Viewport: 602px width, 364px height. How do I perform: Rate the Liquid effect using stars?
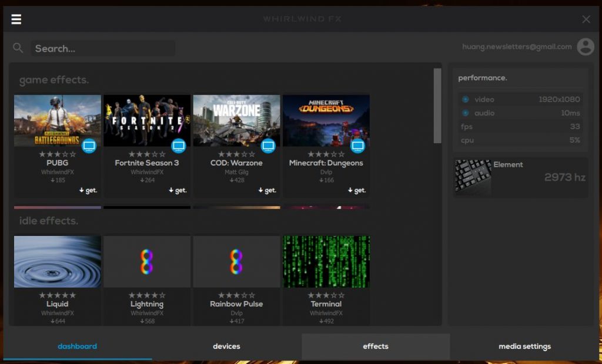[x=57, y=295]
